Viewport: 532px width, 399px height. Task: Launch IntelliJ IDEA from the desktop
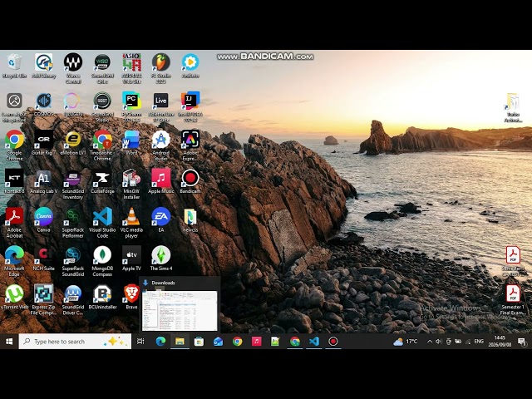(190, 107)
